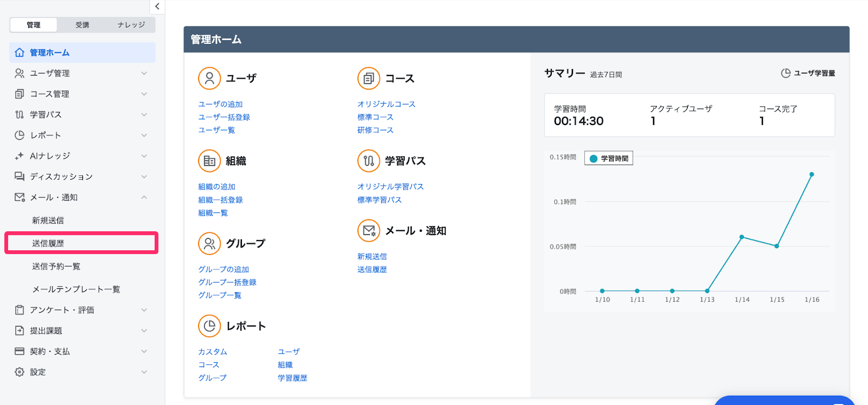Click the 1/16 data point on the chart
The image size is (868, 405).
pyautogui.click(x=812, y=174)
